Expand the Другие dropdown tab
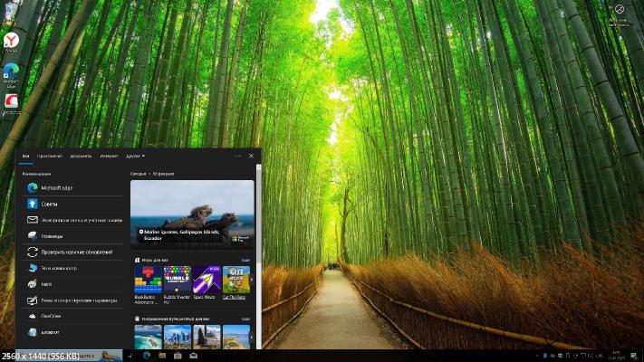 tap(135, 156)
